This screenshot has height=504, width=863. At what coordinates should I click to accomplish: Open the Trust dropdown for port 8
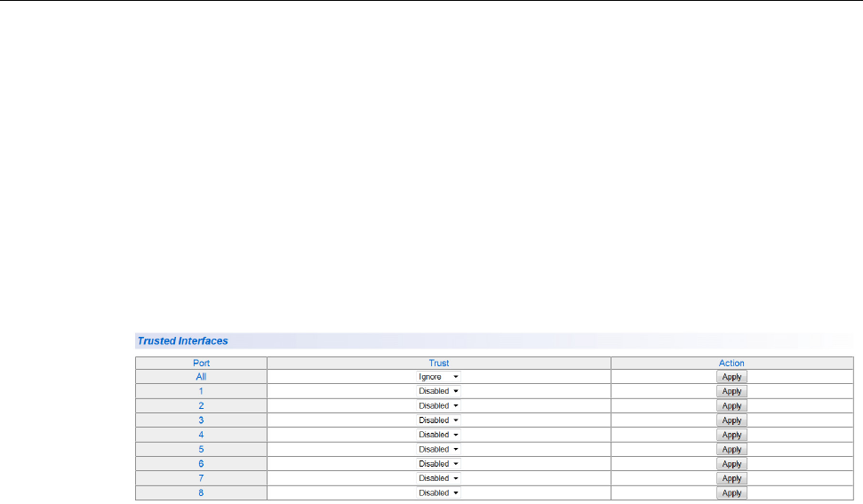[438, 492]
